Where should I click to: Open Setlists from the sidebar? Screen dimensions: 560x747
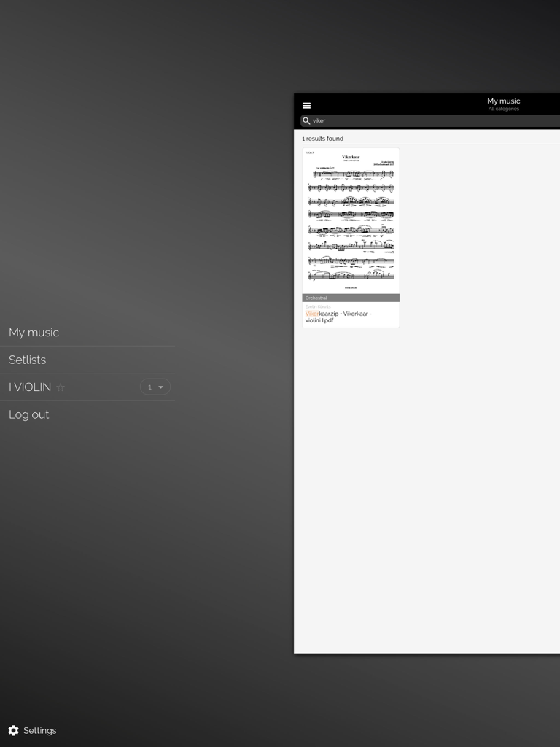[27, 360]
